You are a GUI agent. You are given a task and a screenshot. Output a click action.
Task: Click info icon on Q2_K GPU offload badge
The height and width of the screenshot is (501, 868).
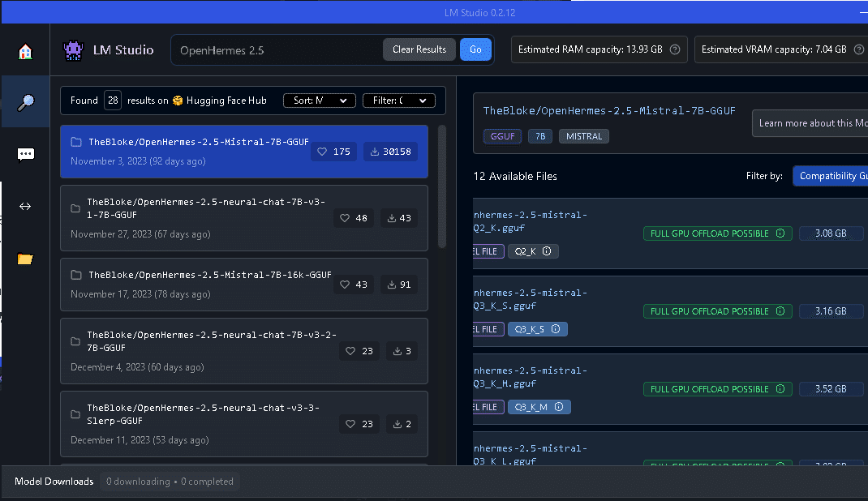[780, 233]
